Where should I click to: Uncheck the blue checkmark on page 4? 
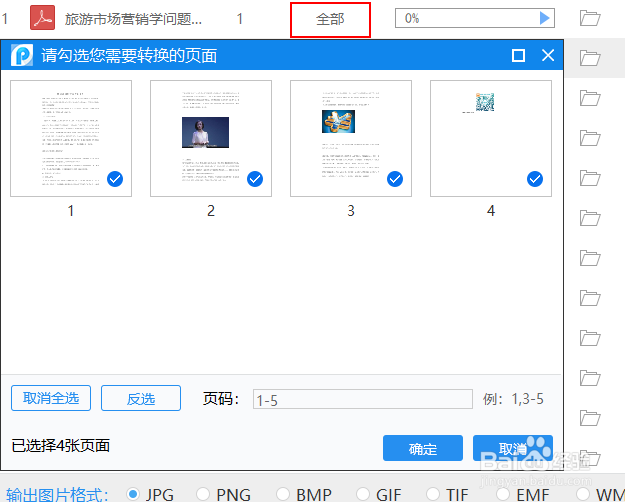(x=535, y=179)
